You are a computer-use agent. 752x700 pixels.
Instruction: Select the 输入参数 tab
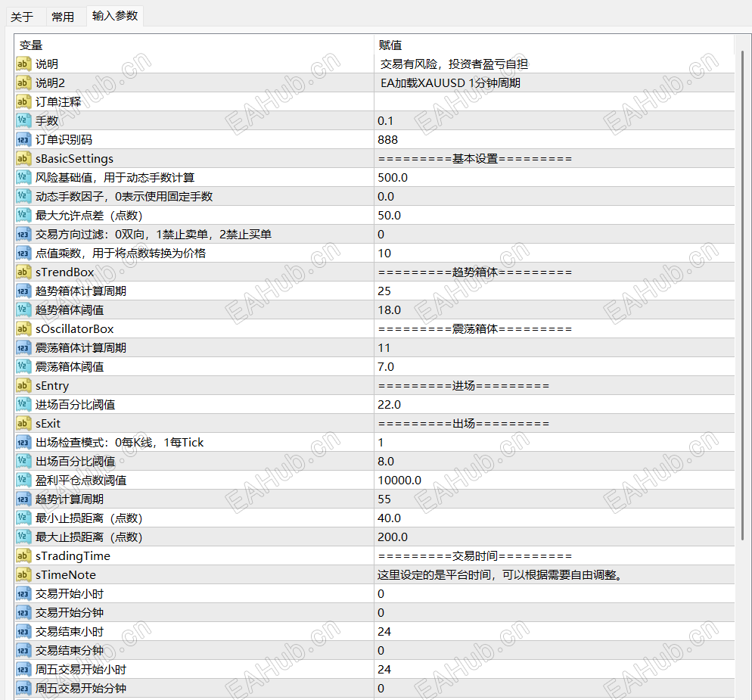point(115,16)
